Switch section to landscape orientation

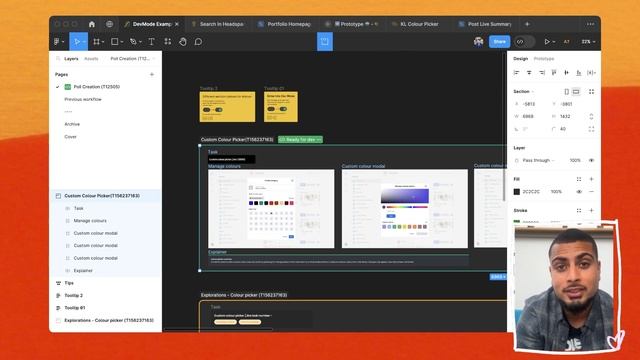click(x=576, y=92)
